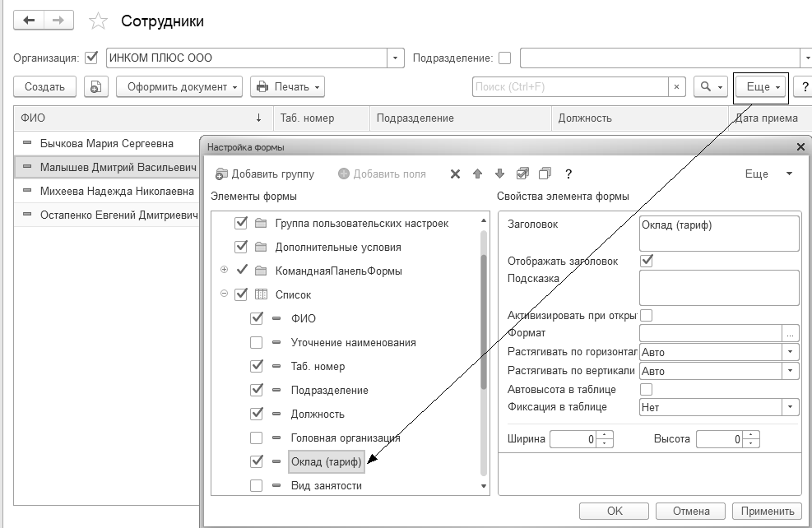Open Фиксация в таблице dropdown
Viewport: 812px width, 528px height.
click(x=790, y=407)
